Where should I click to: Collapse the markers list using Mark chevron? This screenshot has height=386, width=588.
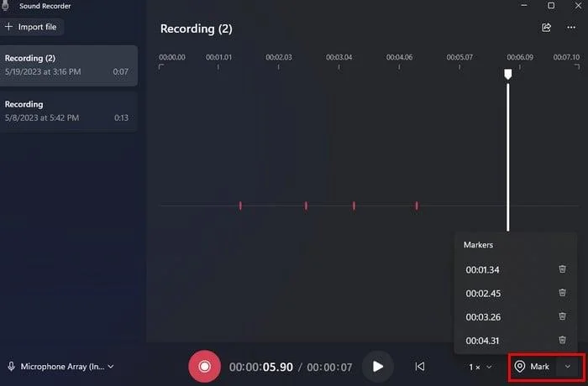pos(568,367)
